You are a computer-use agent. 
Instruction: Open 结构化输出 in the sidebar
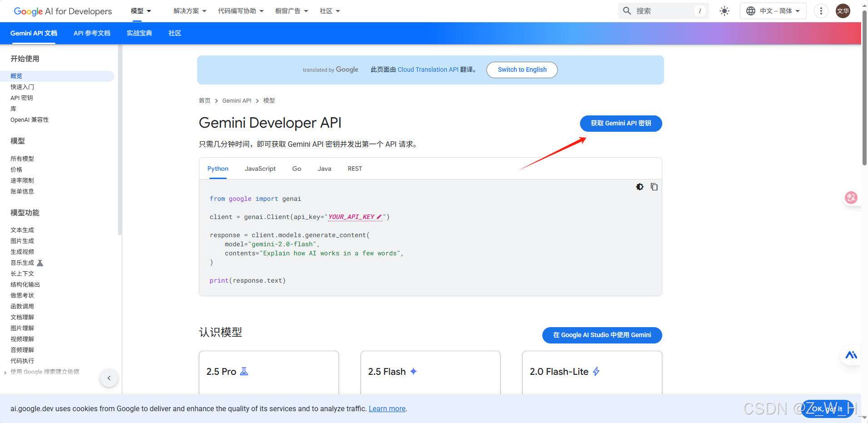pos(25,284)
